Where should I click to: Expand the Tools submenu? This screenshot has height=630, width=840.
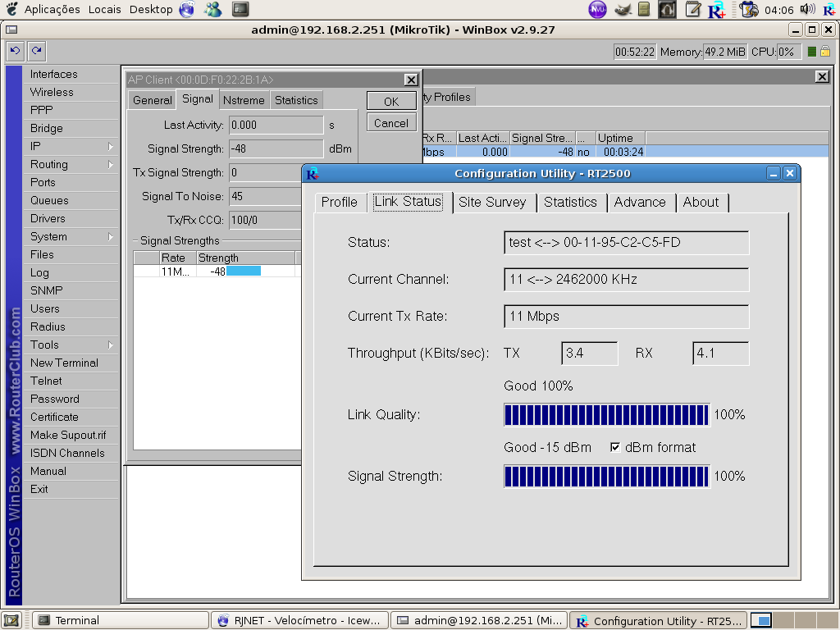click(x=110, y=345)
